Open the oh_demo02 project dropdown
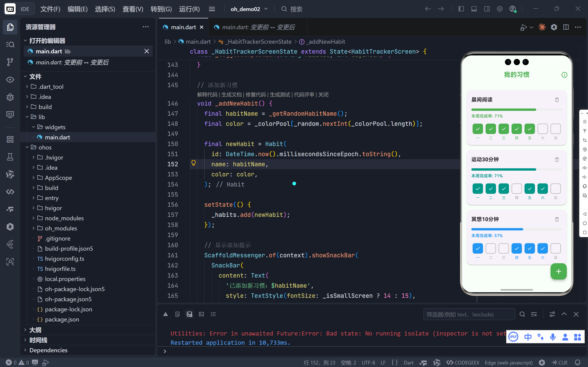The width and height of the screenshot is (588, 367). pos(249,9)
